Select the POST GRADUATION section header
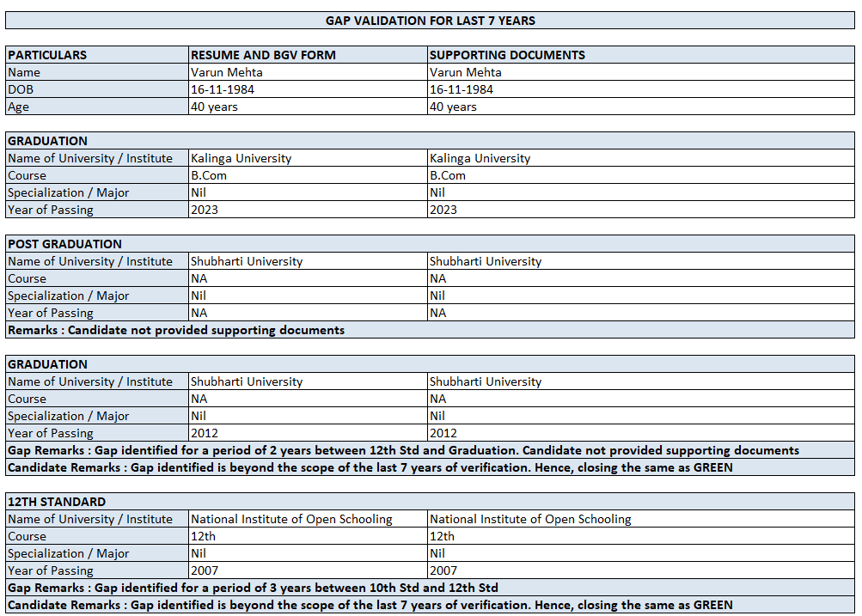 click(x=430, y=244)
